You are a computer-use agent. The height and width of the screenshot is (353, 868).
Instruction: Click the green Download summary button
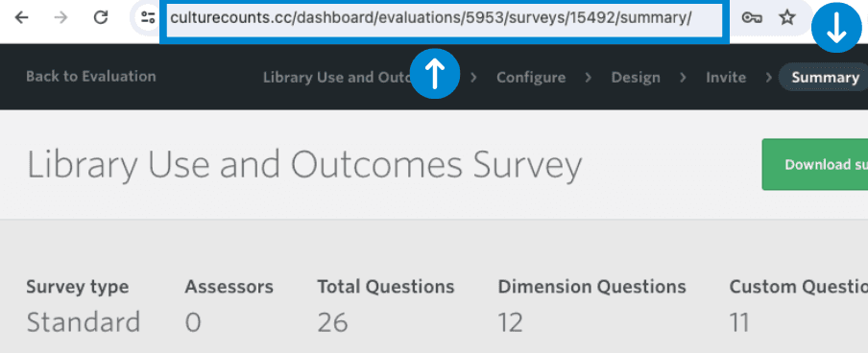click(x=815, y=164)
